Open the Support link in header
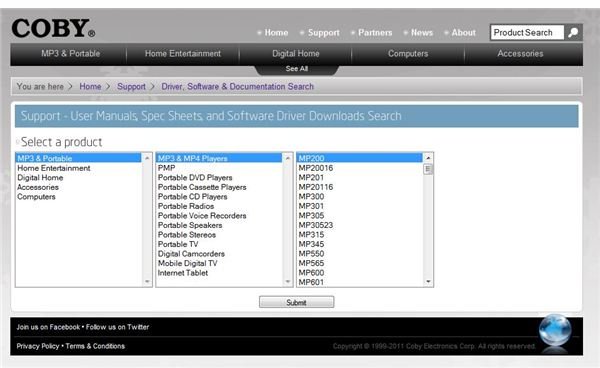This screenshot has width=600, height=368. tap(323, 33)
